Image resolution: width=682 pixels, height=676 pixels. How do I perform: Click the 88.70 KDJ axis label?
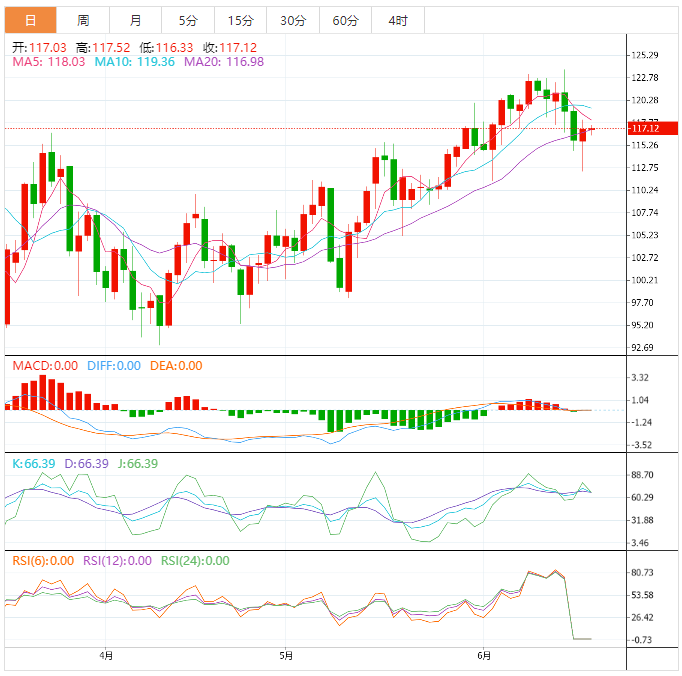click(642, 475)
